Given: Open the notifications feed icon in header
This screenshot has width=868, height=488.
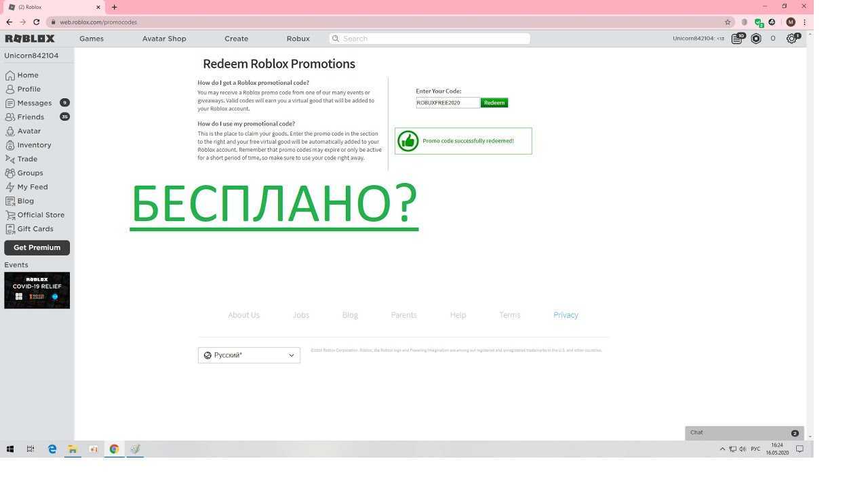Looking at the screenshot, I should click(x=737, y=39).
